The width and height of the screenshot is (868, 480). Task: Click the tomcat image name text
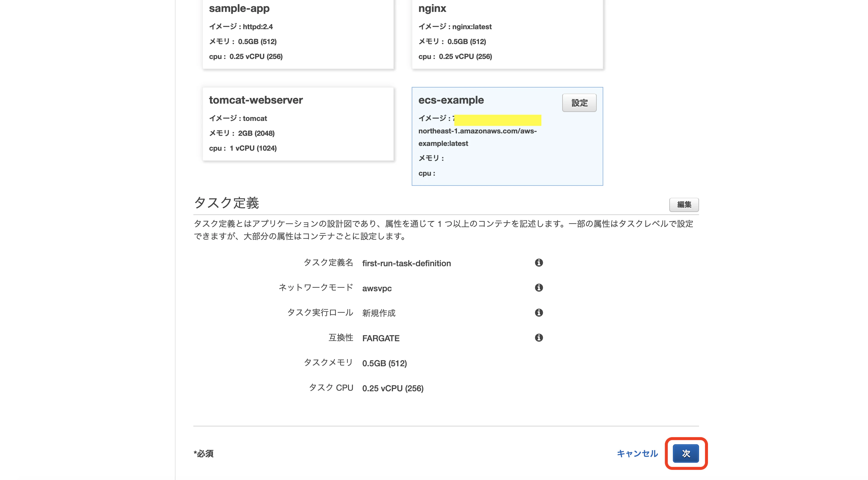pos(255,119)
